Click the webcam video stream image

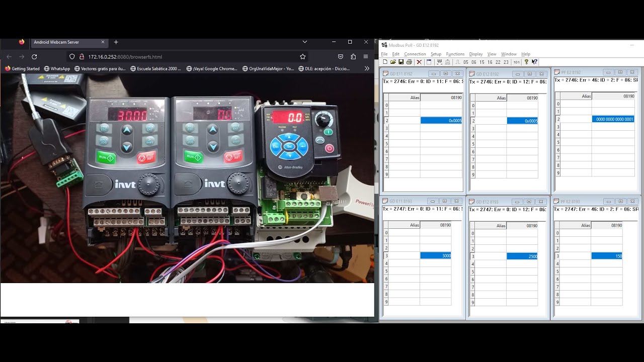[187, 178]
